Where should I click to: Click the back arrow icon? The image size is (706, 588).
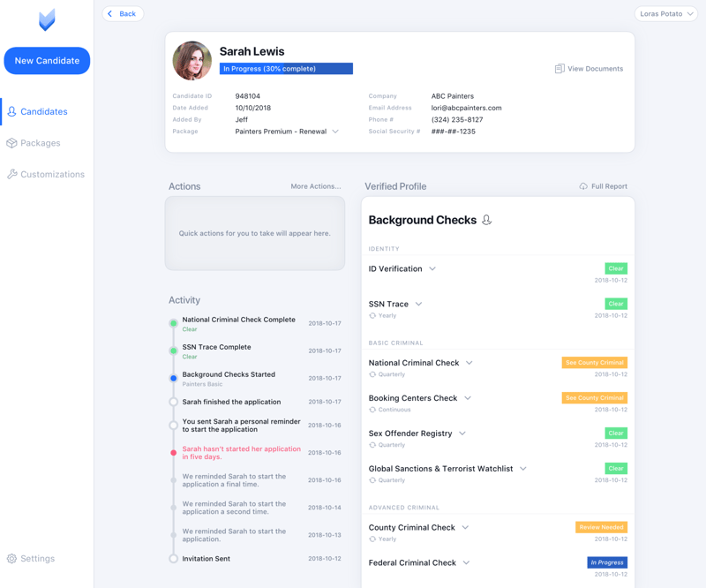pyautogui.click(x=109, y=13)
